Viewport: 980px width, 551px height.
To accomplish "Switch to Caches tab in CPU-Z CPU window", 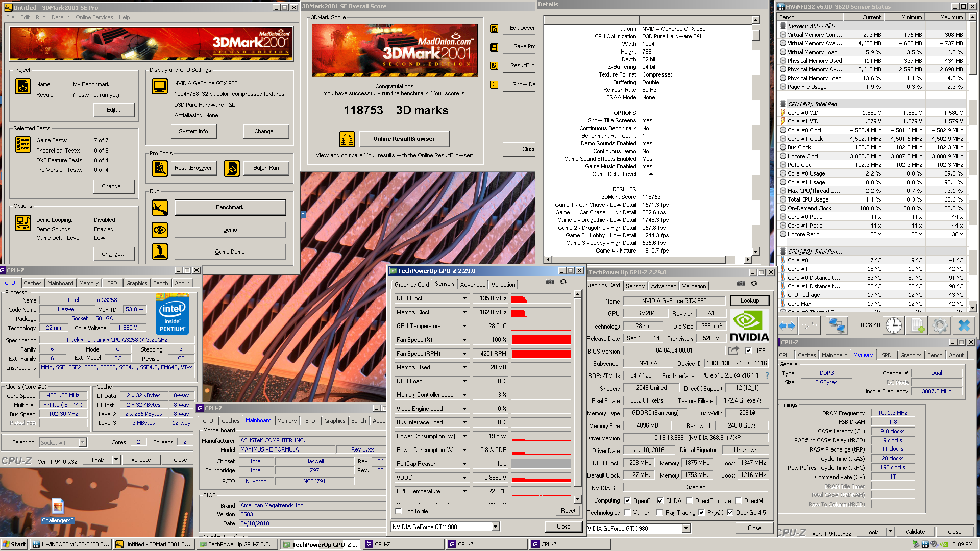I will [x=33, y=283].
